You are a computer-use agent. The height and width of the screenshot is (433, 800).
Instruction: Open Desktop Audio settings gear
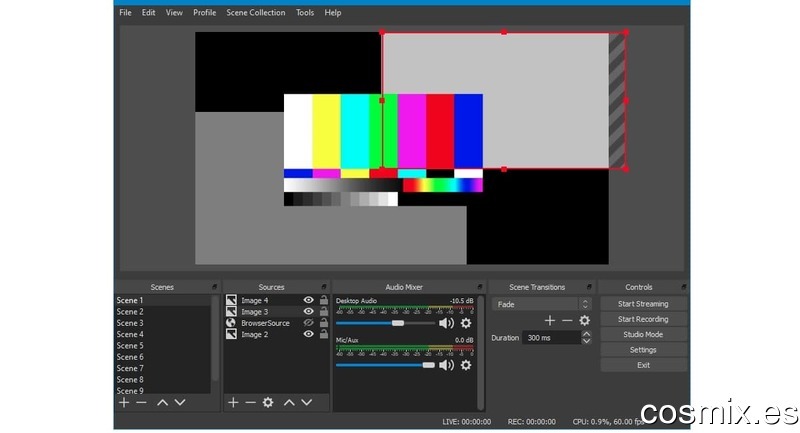466,323
